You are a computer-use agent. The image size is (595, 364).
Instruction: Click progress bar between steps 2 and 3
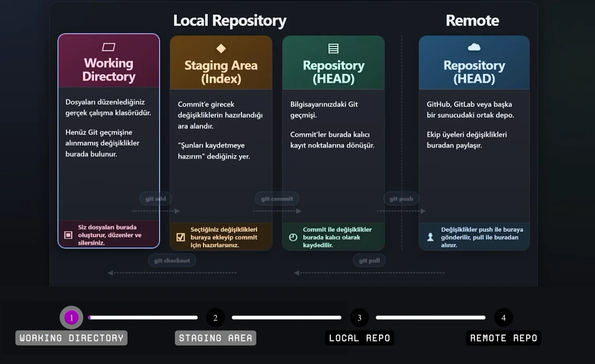coord(287,317)
